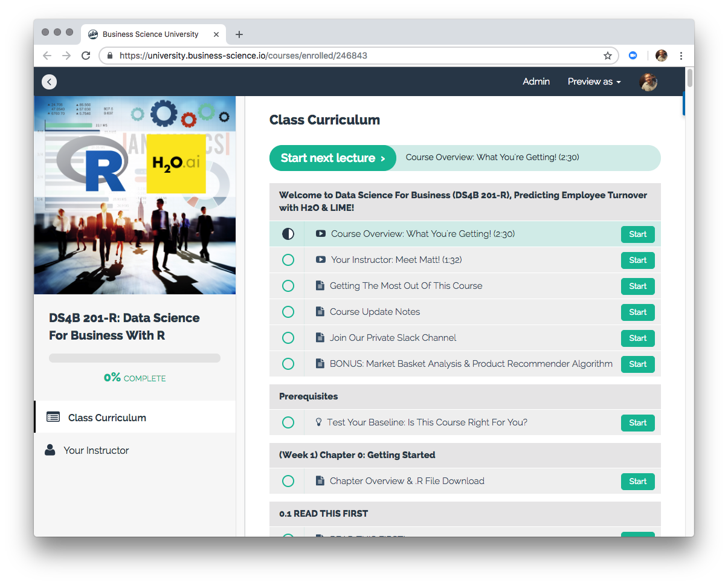
Task: Start Chapter Overview & .R File Download
Action: point(637,481)
